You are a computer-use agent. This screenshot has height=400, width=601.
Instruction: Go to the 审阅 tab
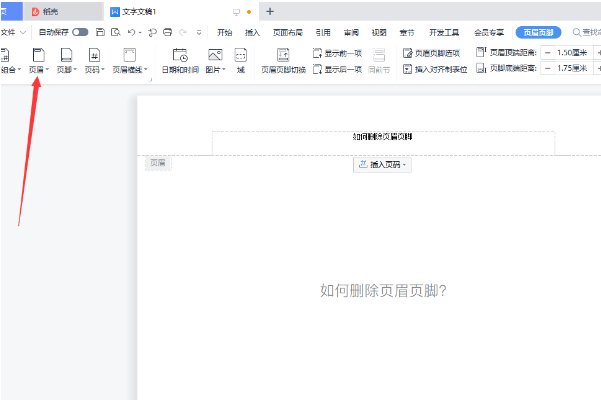tap(351, 33)
